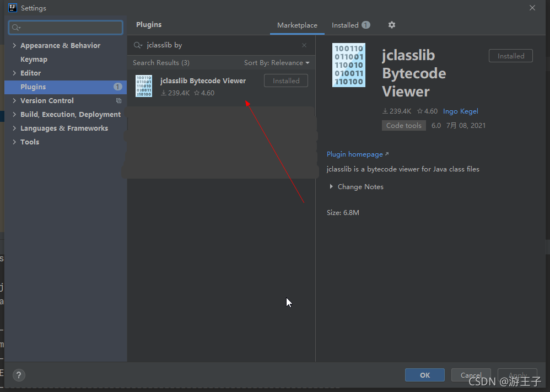
Task: Expand Build, Execution, Deployment chevron
Action: (14, 115)
